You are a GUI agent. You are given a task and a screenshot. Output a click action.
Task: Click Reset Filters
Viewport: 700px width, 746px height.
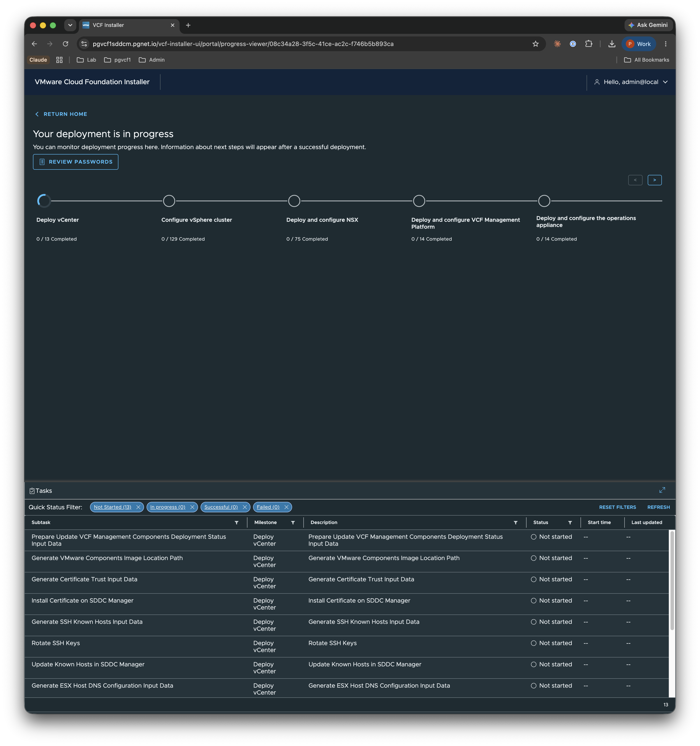tap(618, 507)
